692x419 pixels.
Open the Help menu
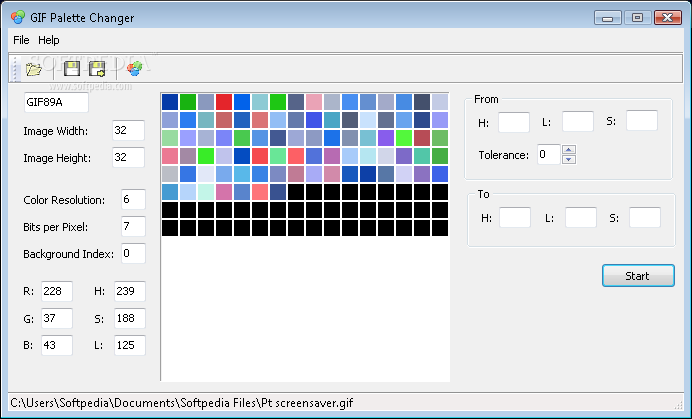[x=49, y=40]
